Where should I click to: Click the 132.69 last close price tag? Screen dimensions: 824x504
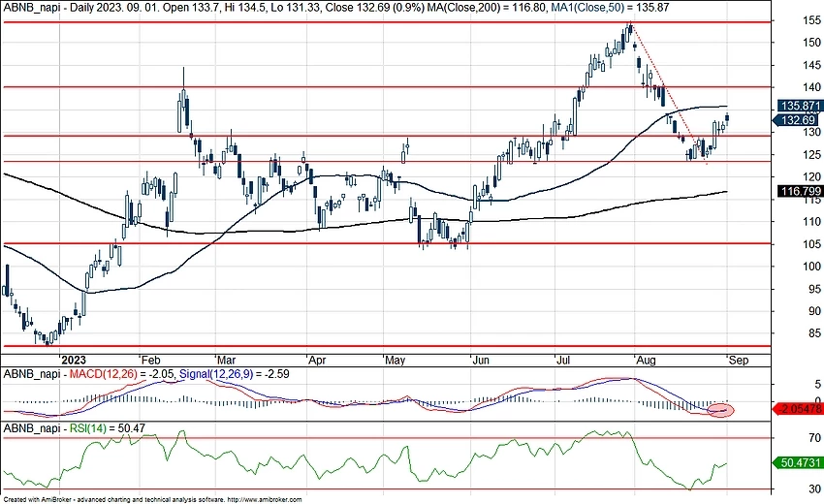(x=798, y=120)
